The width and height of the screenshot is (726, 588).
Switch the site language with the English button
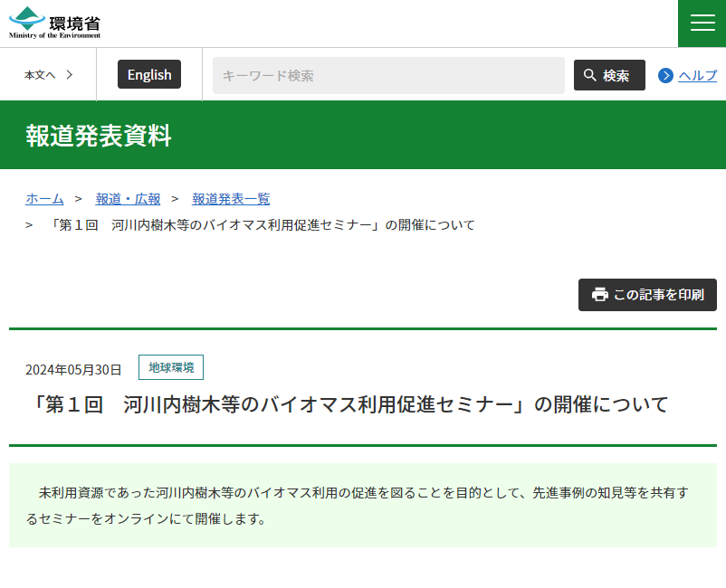coord(148,74)
